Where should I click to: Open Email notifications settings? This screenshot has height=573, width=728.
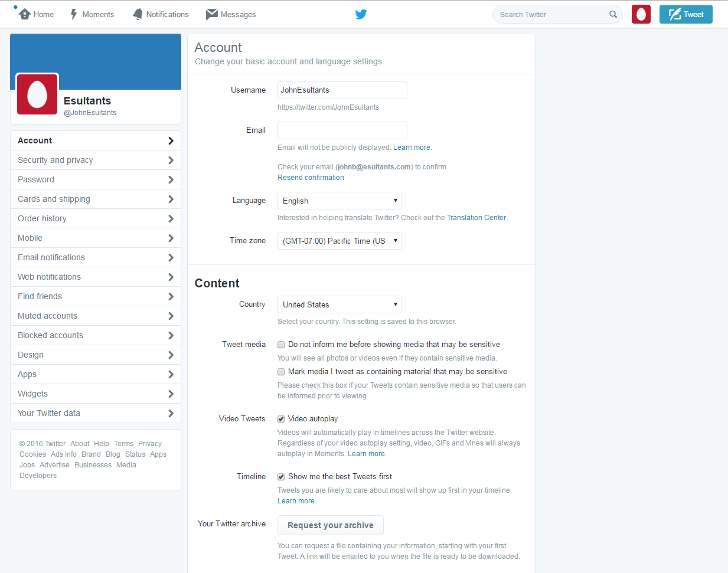[x=96, y=257]
